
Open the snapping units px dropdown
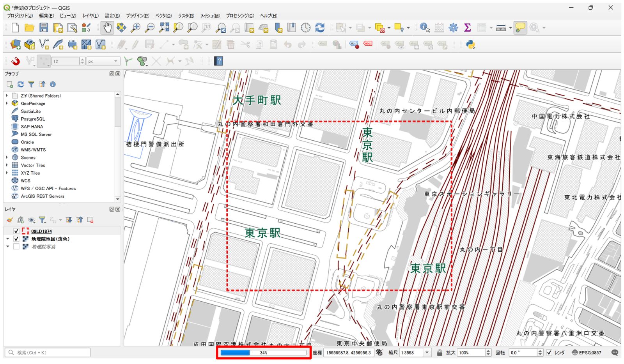pos(103,61)
